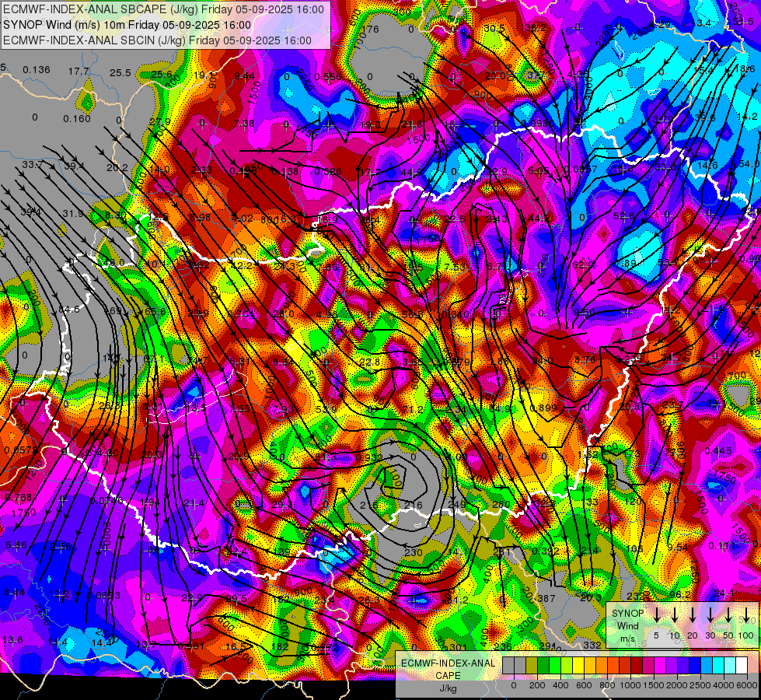Click the station value 301
This screenshot has height=700, width=761.
coord(458,647)
